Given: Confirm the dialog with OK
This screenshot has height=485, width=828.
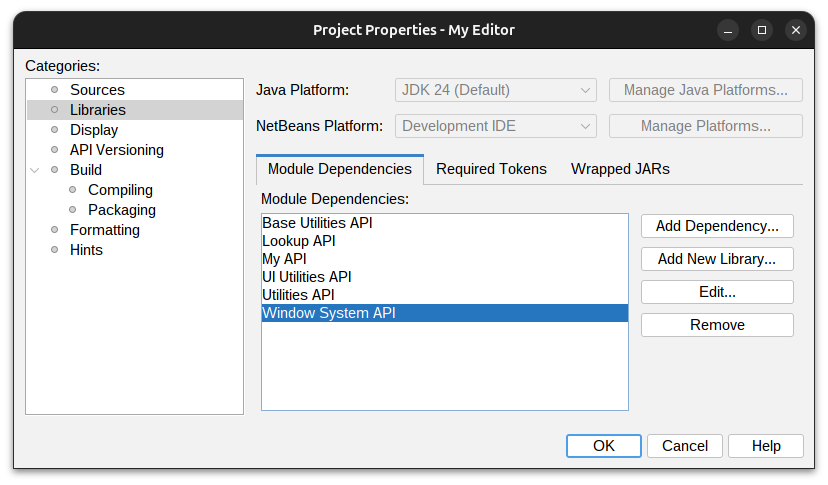Looking at the screenshot, I should pos(603,446).
